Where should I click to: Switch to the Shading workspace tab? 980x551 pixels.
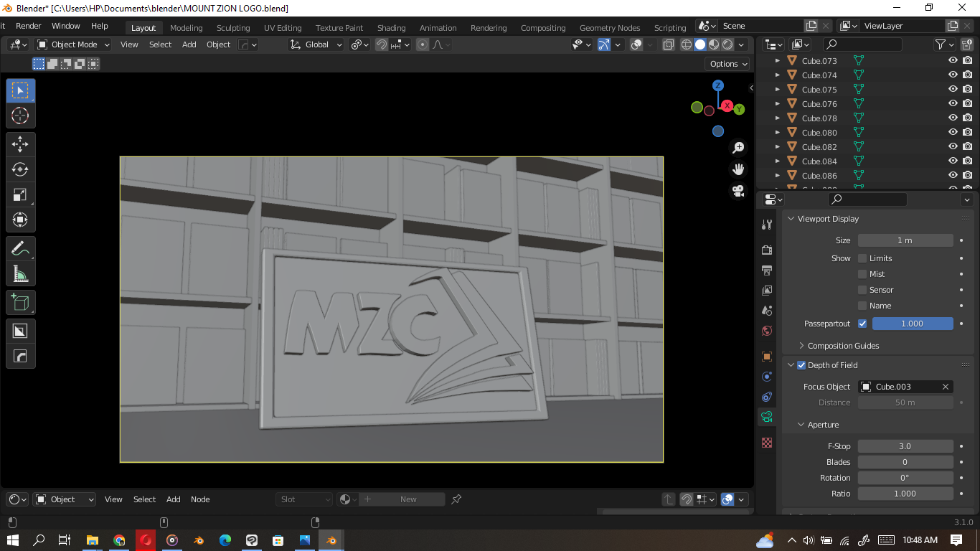coord(391,27)
